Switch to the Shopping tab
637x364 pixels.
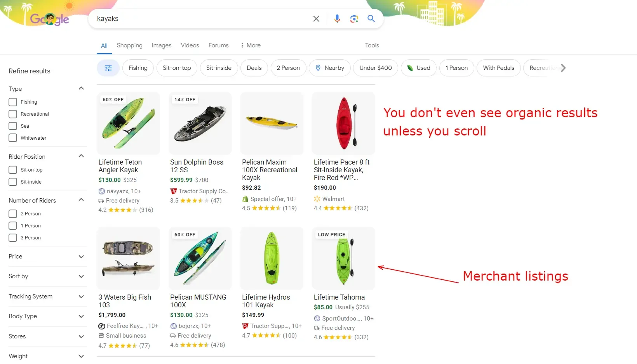(129, 45)
